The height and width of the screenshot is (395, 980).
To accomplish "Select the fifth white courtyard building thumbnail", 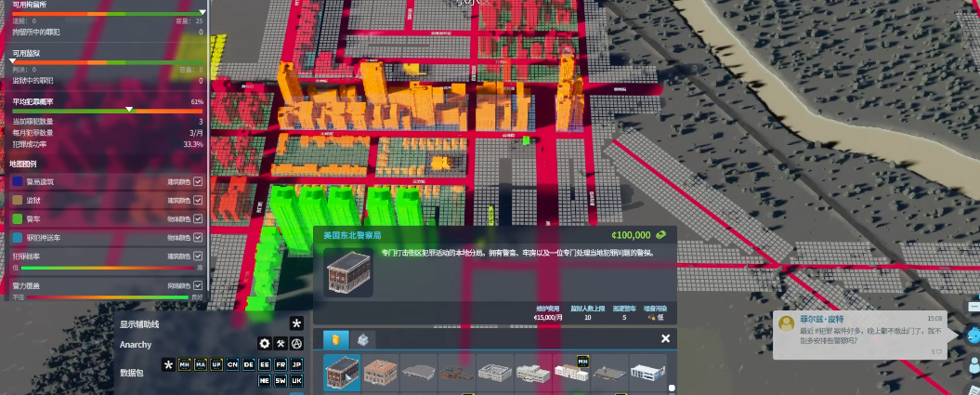I will (x=495, y=373).
